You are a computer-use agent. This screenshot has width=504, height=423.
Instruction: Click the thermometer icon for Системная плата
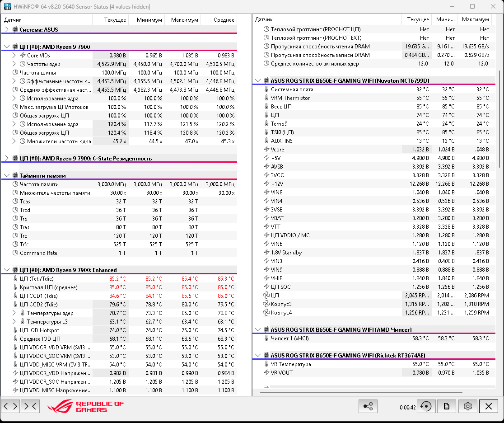(x=266, y=89)
